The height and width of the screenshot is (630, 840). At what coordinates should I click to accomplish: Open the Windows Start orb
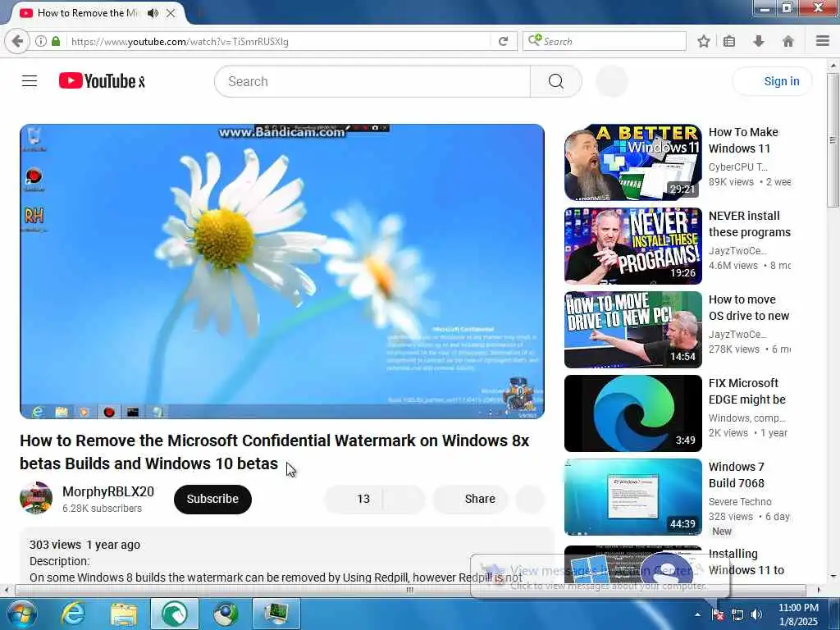(21, 614)
